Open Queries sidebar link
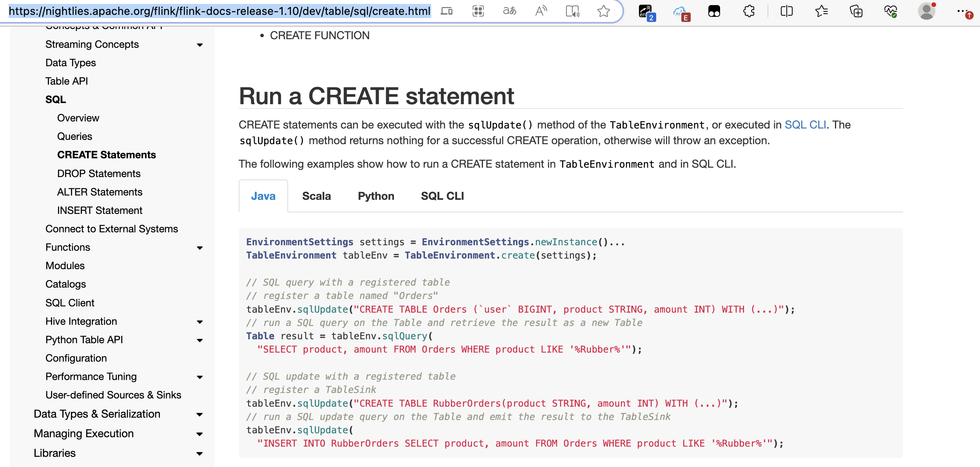This screenshot has width=980, height=467. coord(74,136)
